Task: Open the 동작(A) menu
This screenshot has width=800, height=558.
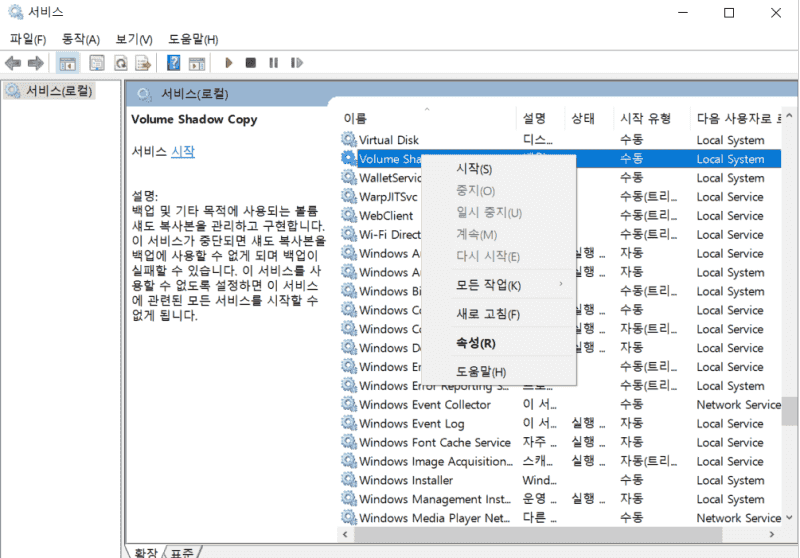Action: point(81,39)
